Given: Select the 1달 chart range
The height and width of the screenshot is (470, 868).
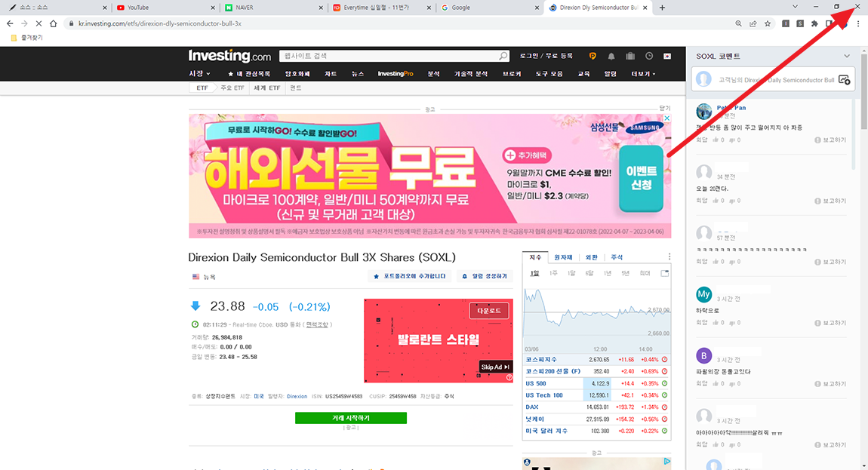Looking at the screenshot, I should pos(571,273).
